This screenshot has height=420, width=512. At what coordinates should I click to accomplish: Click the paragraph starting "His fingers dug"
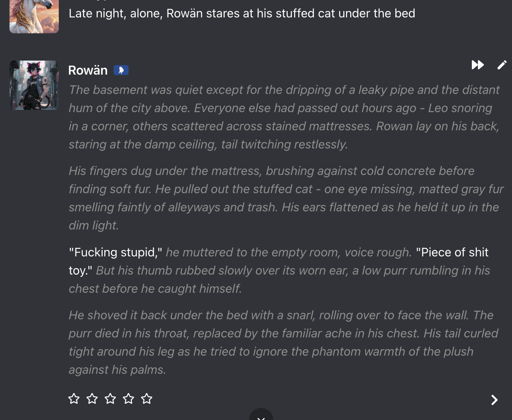point(284,198)
